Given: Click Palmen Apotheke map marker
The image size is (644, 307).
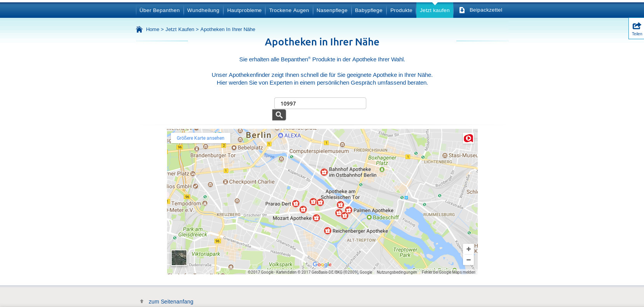Looking at the screenshot, I should (x=348, y=210).
